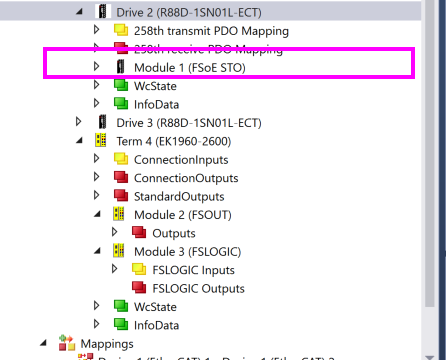446x360 pixels.
Task: Expand WcState under Term 4
Action: coord(97,305)
